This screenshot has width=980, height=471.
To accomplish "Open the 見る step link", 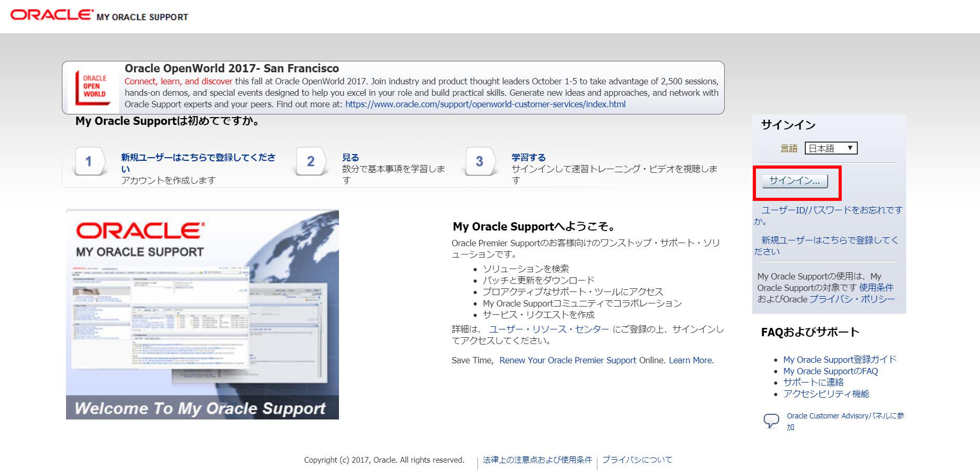I will tap(350, 158).
